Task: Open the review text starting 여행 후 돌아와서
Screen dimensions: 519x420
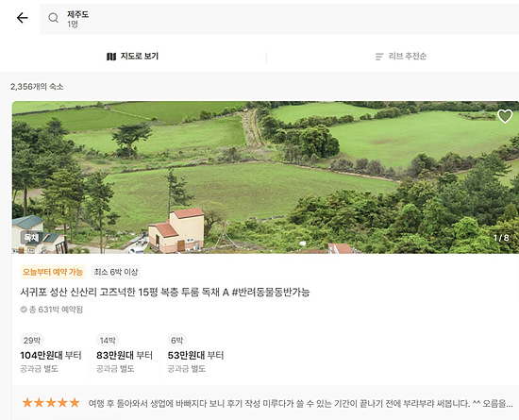Action: click(x=301, y=403)
